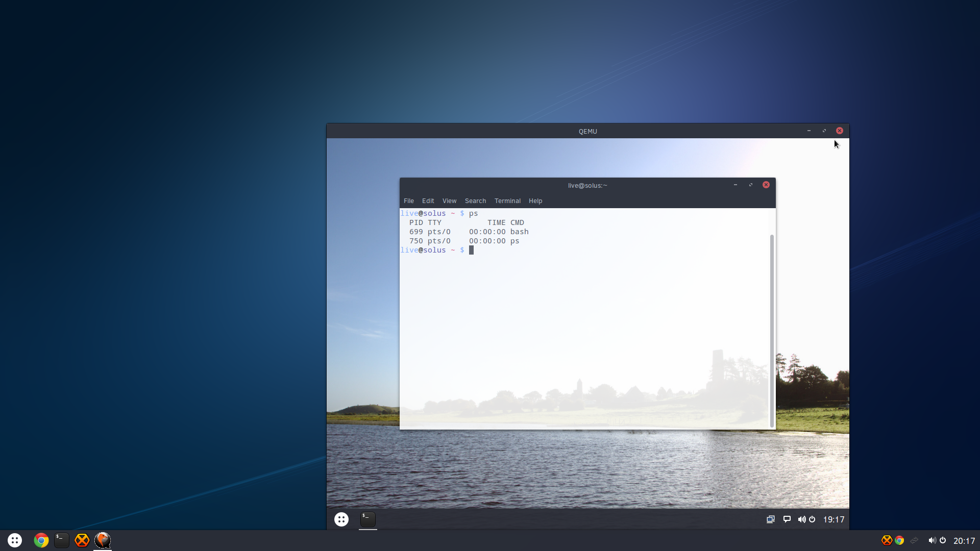Screen dimensions: 980x551
Task: Click the guest terminal taskbar icon in QEMU
Action: click(368, 519)
